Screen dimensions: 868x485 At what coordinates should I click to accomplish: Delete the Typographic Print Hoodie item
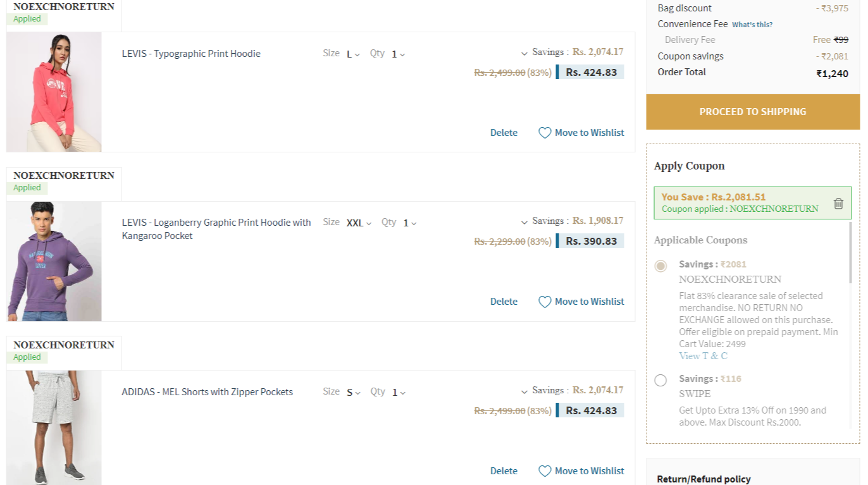coord(504,133)
